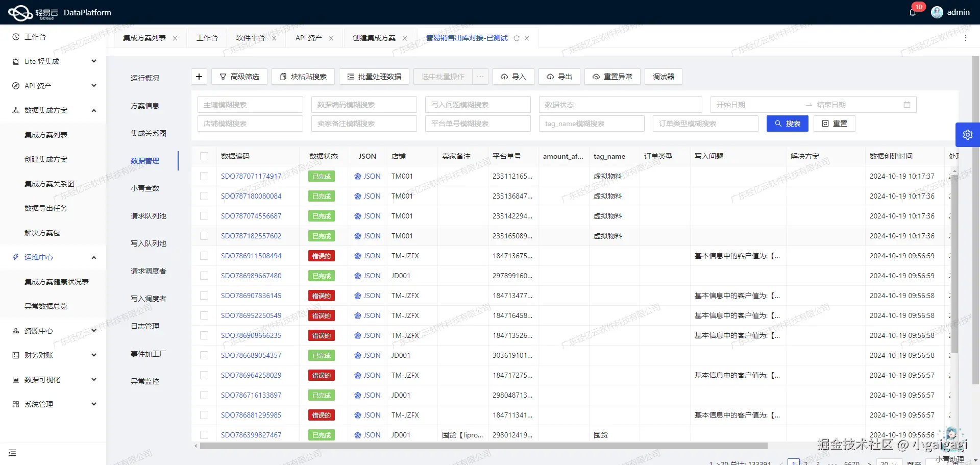Screen dimensions: 980x465
Task: Expand the 系统管理 sidebar menu
Action: (x=53, y=404)
